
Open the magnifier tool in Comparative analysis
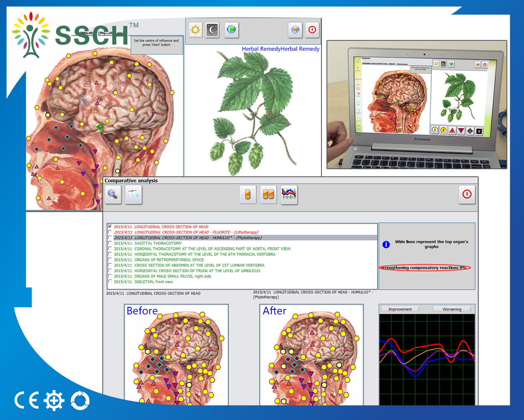click(113, 194)
